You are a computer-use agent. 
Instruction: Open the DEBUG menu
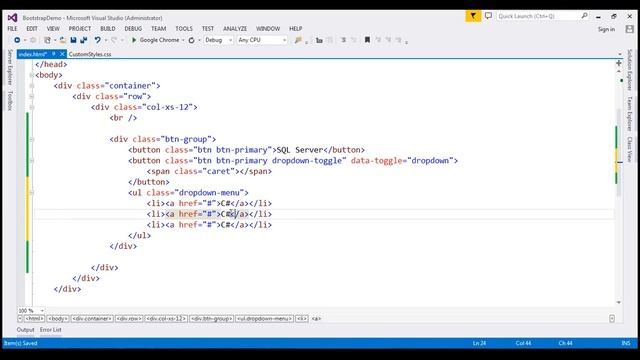coord(133,29)
